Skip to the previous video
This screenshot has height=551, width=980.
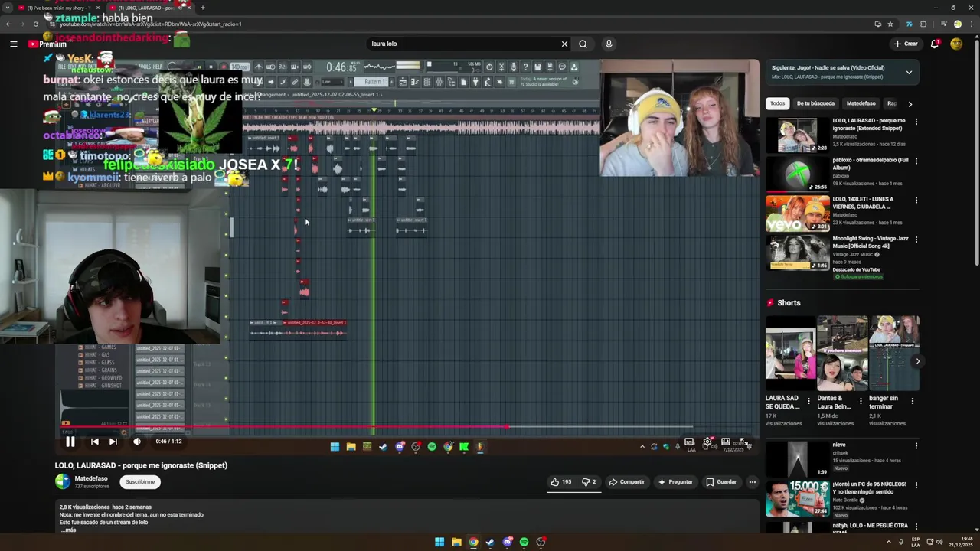94,442
